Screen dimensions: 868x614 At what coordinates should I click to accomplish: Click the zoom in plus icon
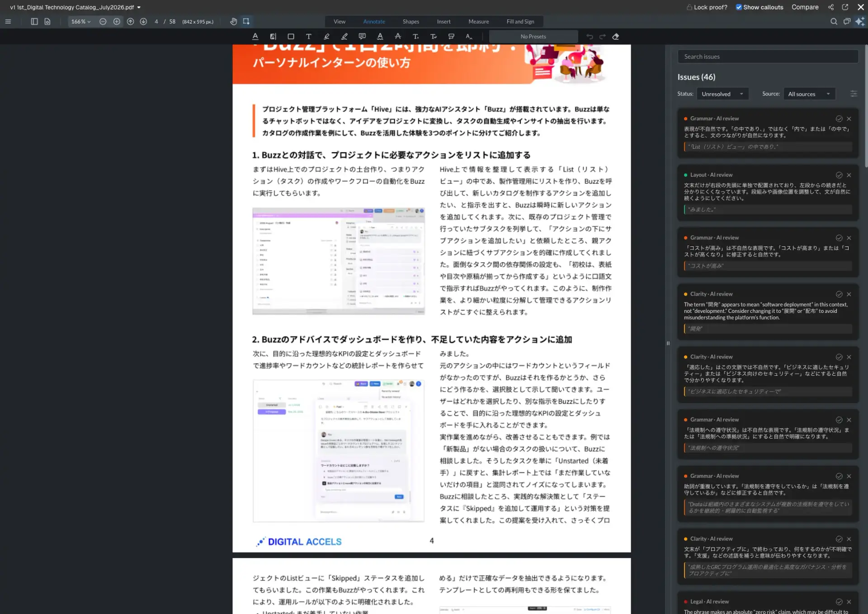(x=117, y=21)
